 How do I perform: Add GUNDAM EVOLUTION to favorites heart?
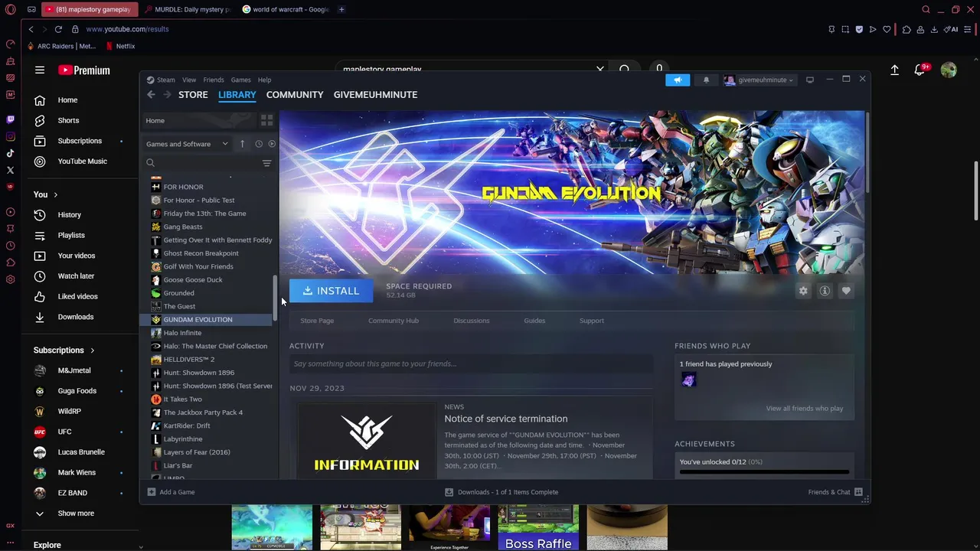pyautogui.click(x=846, y=291)
